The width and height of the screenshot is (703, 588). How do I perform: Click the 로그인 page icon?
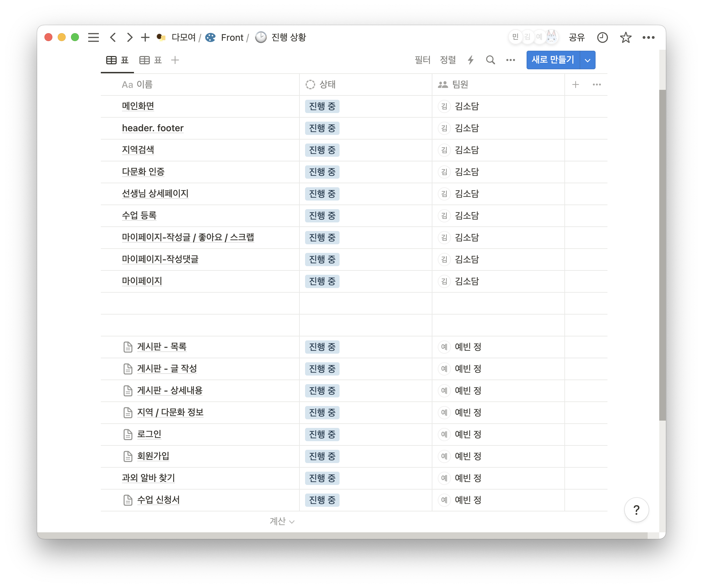click(x=128, y=435)
